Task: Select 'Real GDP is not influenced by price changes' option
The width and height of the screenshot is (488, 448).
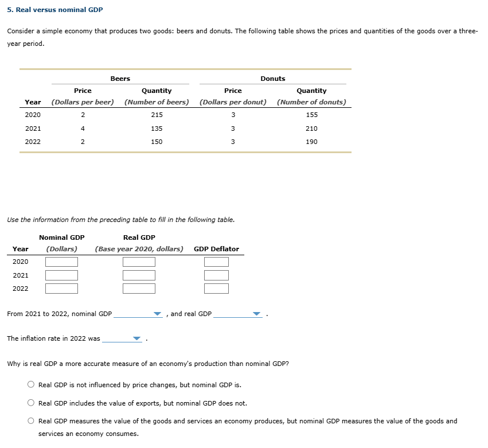Action: (x=30, y=385)
